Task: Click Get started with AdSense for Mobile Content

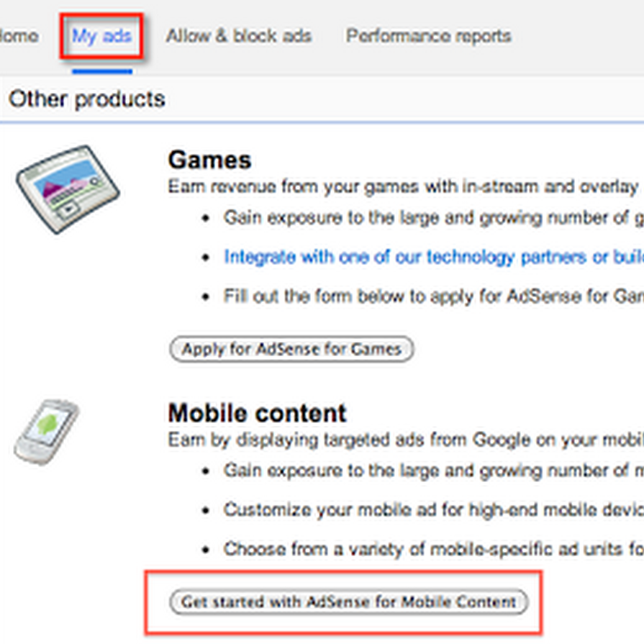Action: click(x=348, y=602)
